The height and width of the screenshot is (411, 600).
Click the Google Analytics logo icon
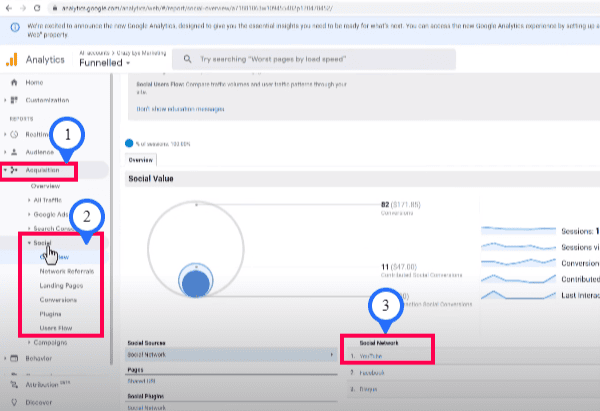click(13, 58)
